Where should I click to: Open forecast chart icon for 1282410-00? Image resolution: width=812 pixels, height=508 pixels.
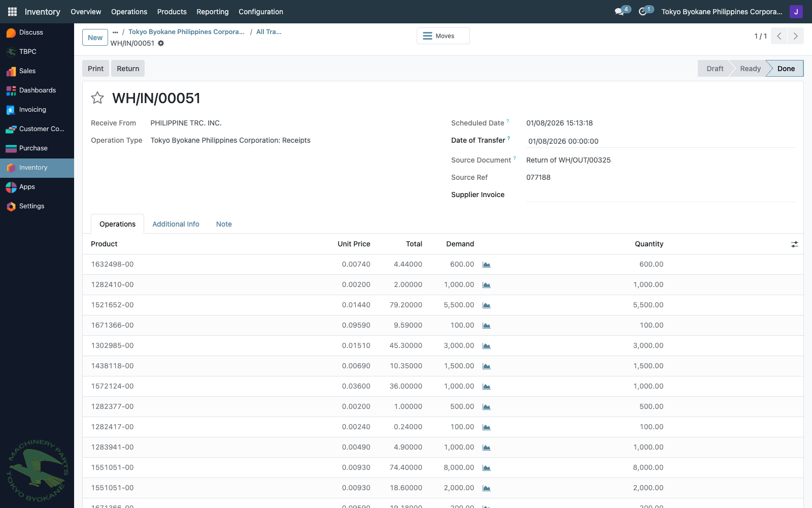tap(486, 285)
